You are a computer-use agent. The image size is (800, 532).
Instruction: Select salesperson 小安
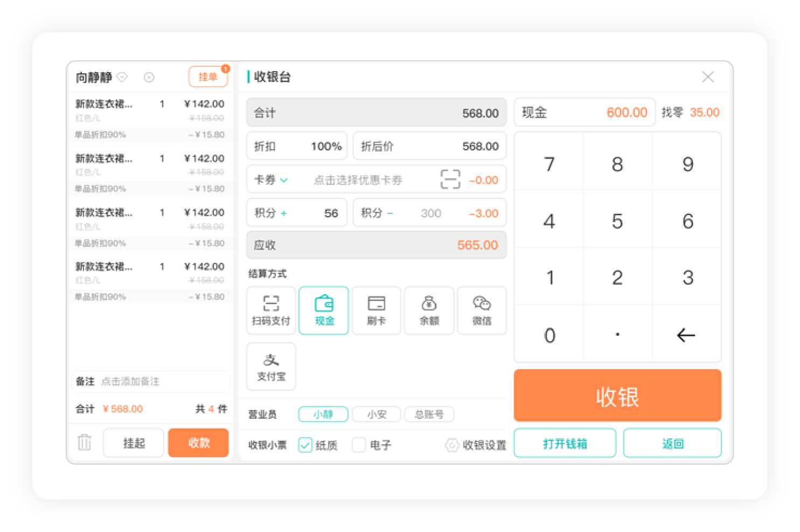pos(377,414)
